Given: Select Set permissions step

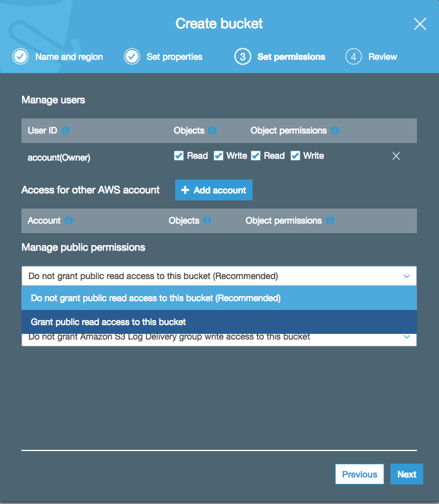Looking at the screenshot, I should click(291, 57).
